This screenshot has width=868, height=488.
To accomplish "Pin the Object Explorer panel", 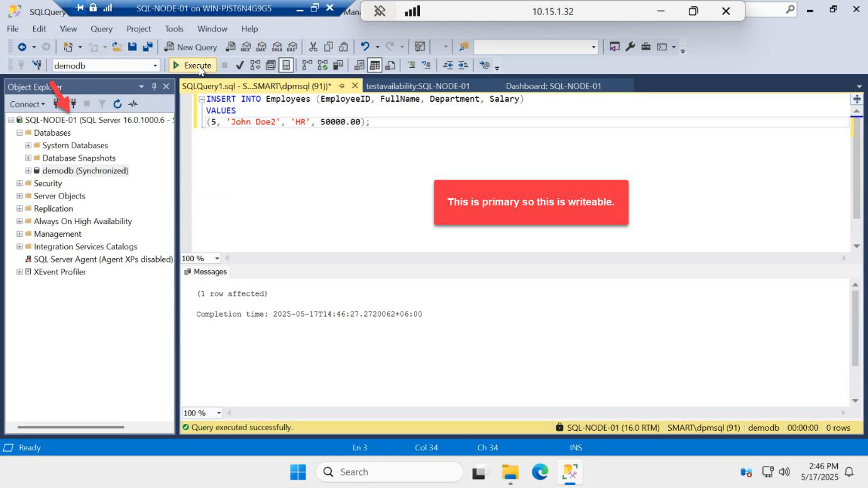I will click(153, 87).
